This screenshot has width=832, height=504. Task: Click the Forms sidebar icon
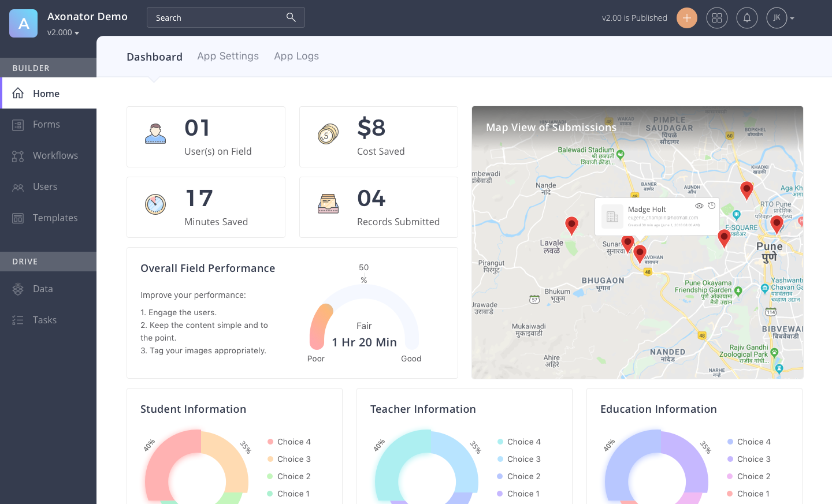(18, 125)
